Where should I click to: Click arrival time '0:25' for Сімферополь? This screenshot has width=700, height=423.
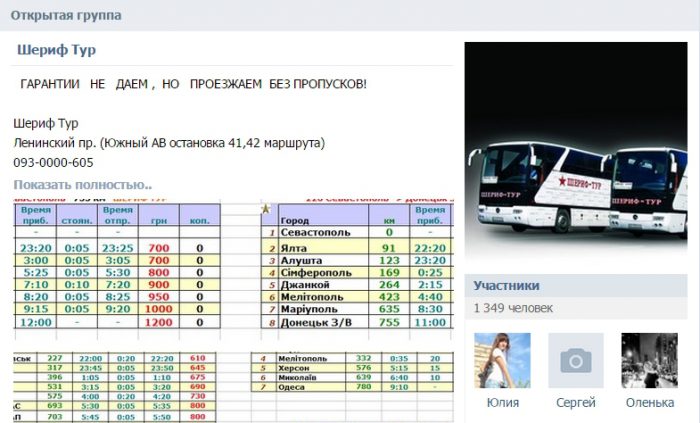pos(430,273)
